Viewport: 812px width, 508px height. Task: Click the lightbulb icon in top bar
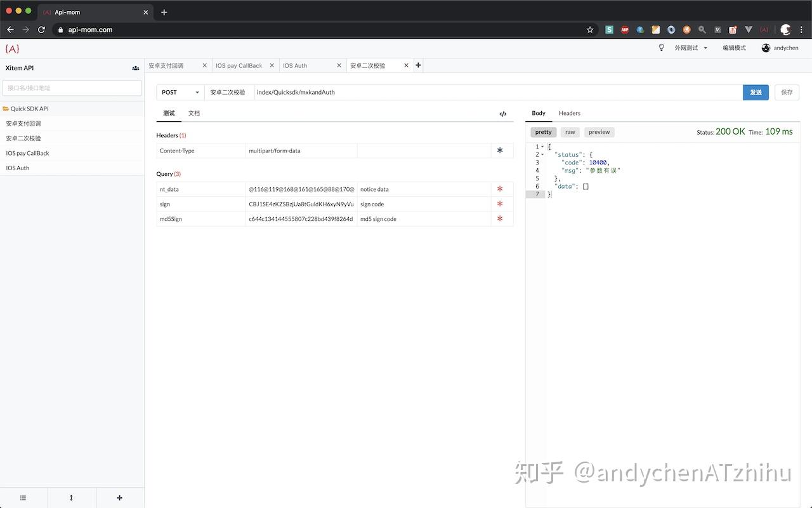661,48
